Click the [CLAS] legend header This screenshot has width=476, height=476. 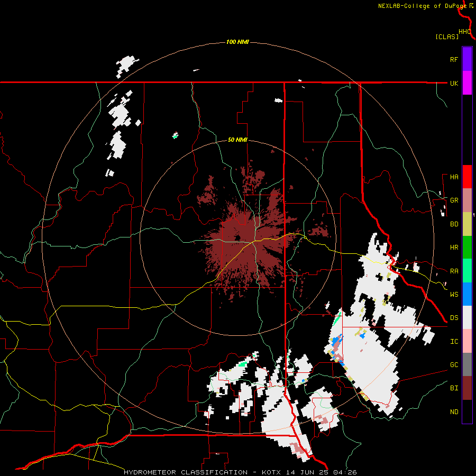tap(447, 37)
